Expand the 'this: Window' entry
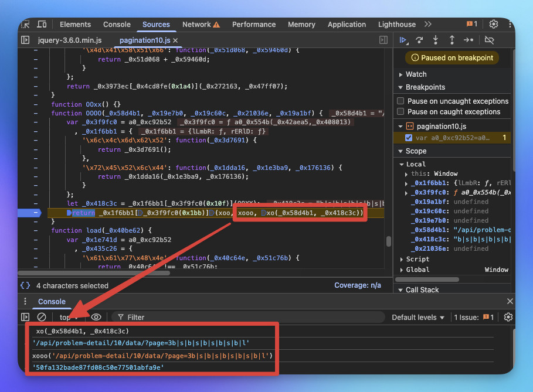Image resolution: width=533 pixels, height=392 pixels. click(406, 174)
